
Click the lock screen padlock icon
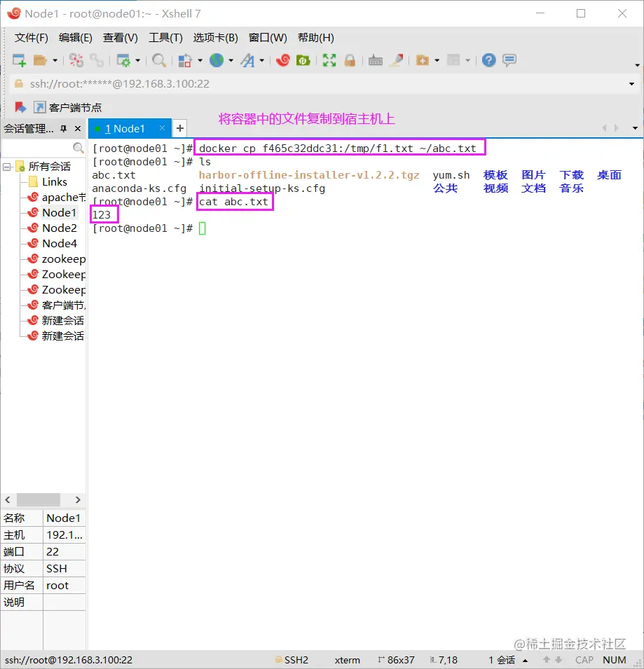point(350,60)
